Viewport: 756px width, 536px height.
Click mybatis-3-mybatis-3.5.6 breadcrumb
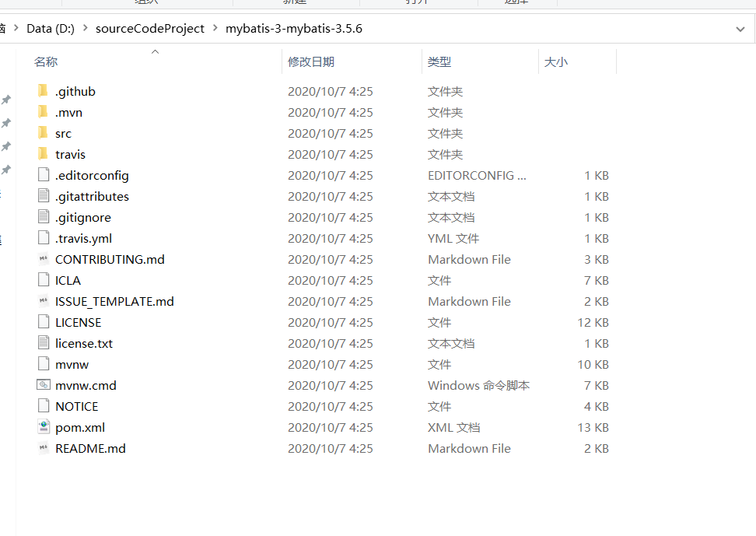[294, 29]
